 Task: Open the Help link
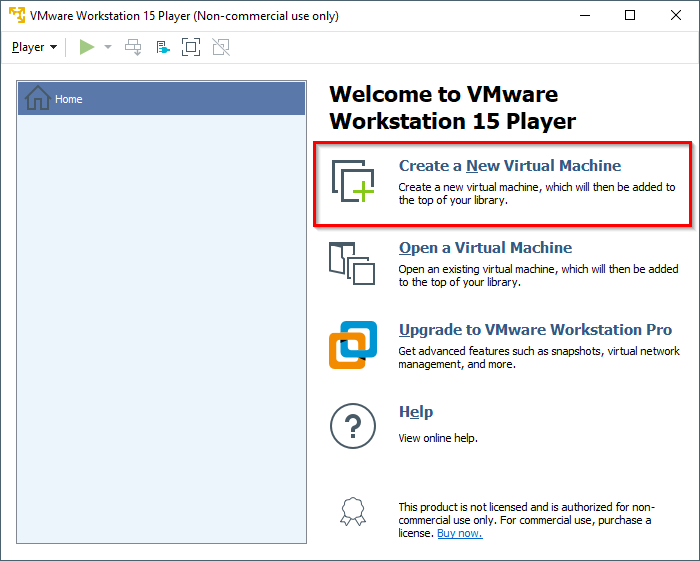(416, 412)
